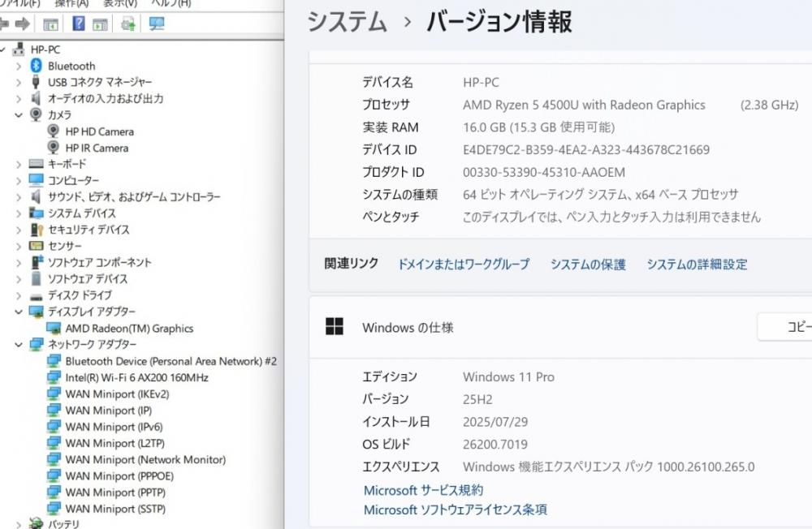
Task: Go to システム in the breadcrumb
Action: tap(347, 22)
